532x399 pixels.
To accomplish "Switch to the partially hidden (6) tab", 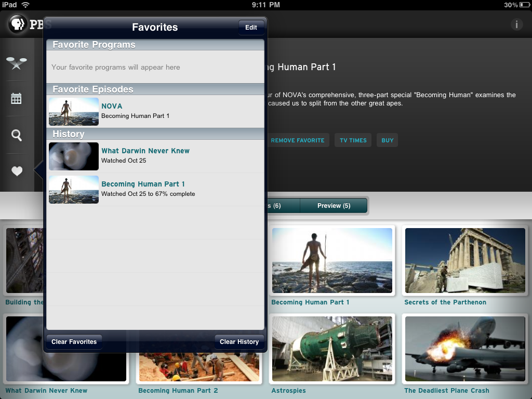I will tap(283, 206).
